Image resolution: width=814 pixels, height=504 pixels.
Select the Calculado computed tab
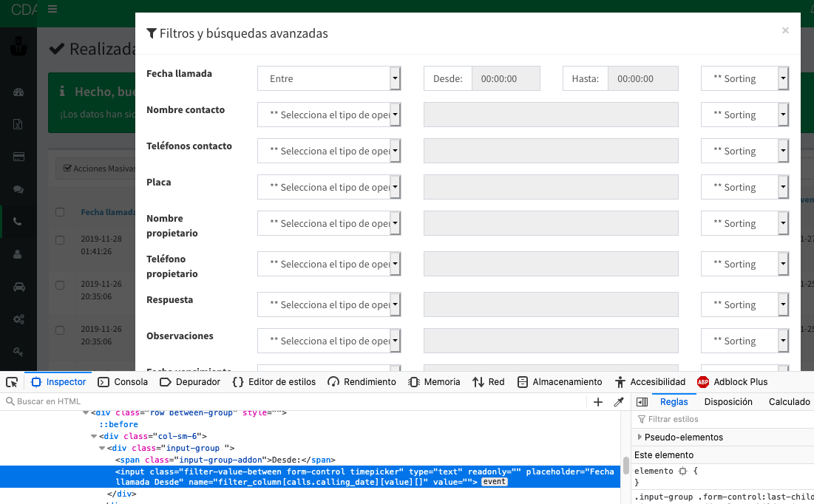pos(789,402)
